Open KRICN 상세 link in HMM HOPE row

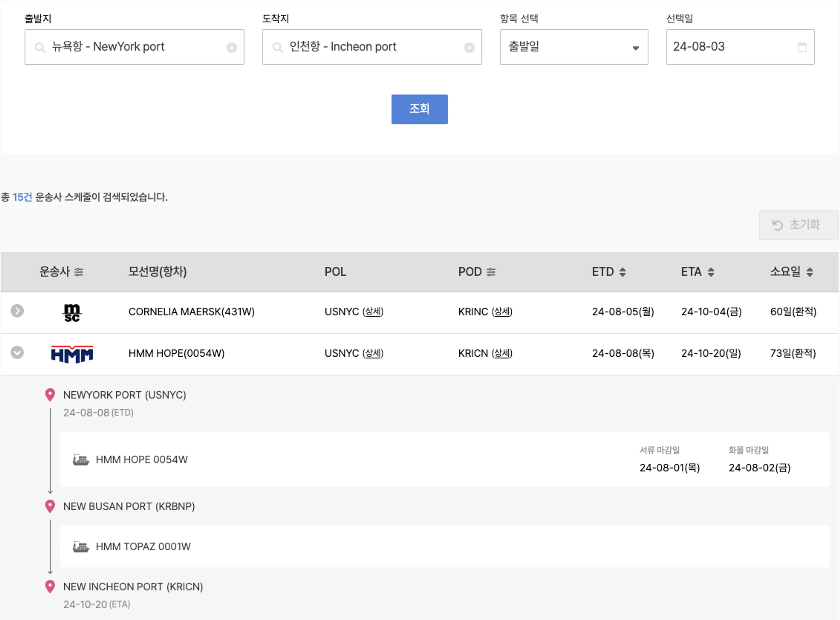point(502,354)
